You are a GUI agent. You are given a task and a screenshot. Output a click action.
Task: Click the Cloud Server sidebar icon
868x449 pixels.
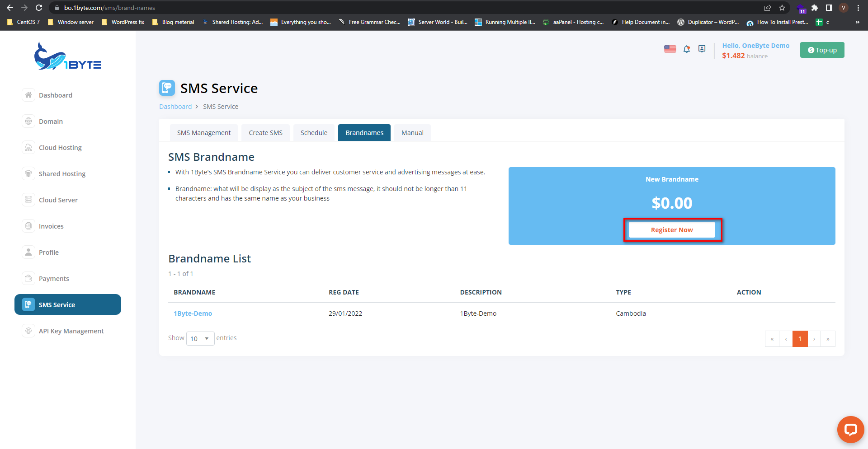28,200
